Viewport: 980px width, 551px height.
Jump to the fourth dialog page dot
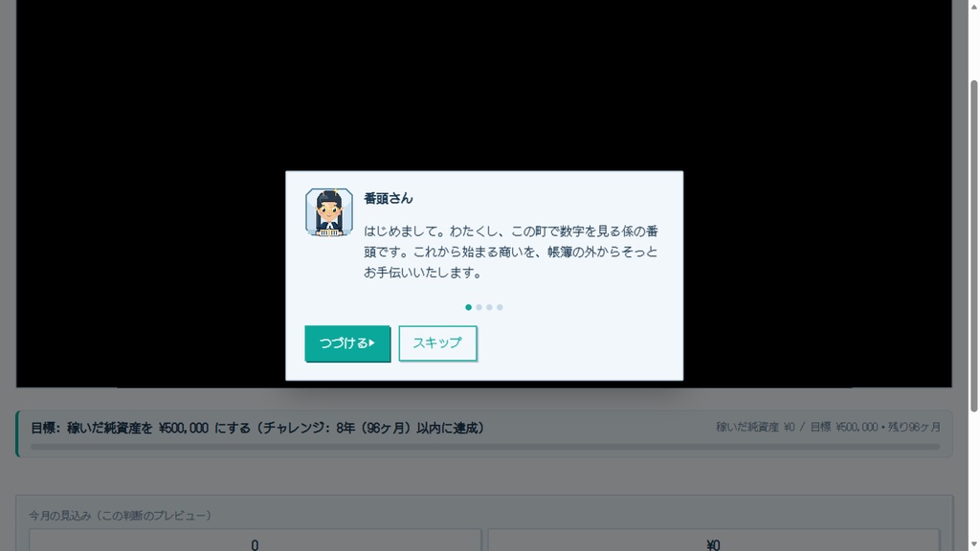pos(500,307)
